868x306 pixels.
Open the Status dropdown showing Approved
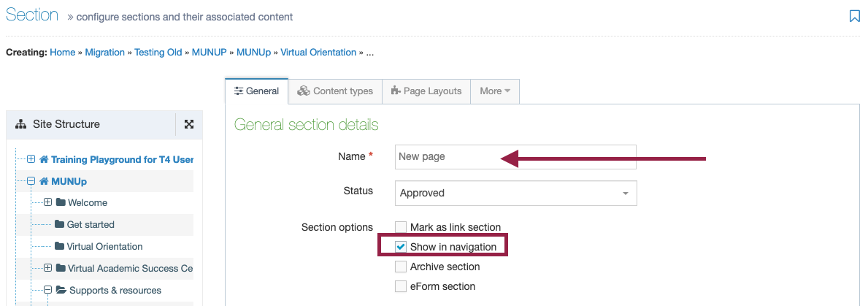pyautogui.click(x=516, y=193)
